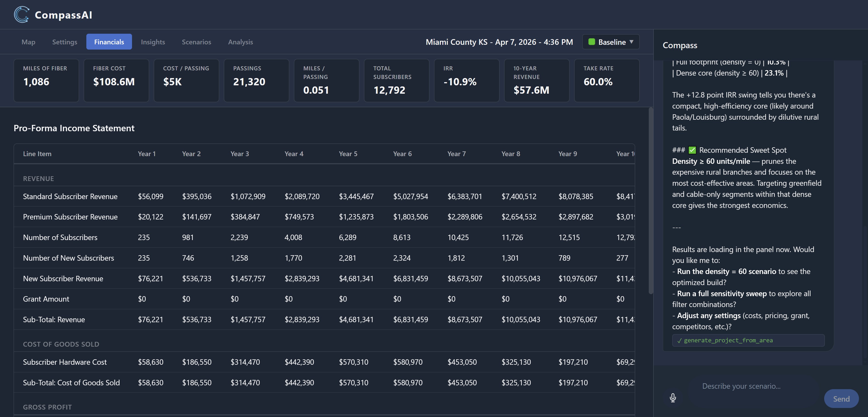Click the 'Sub-Total: Revenue' row label
This screenshot has width=868, height=417.
pyautogui.click(x=54, y=319)
